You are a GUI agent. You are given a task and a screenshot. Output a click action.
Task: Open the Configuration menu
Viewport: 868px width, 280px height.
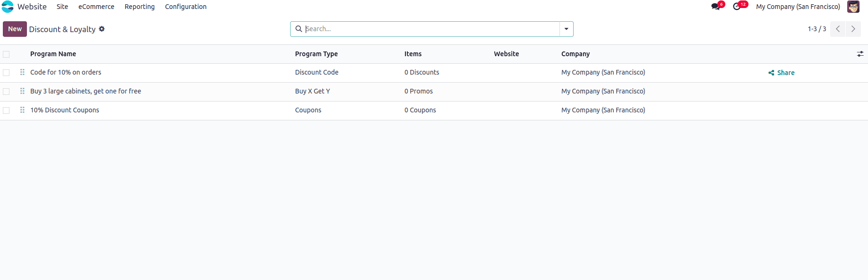pos(186,7)
